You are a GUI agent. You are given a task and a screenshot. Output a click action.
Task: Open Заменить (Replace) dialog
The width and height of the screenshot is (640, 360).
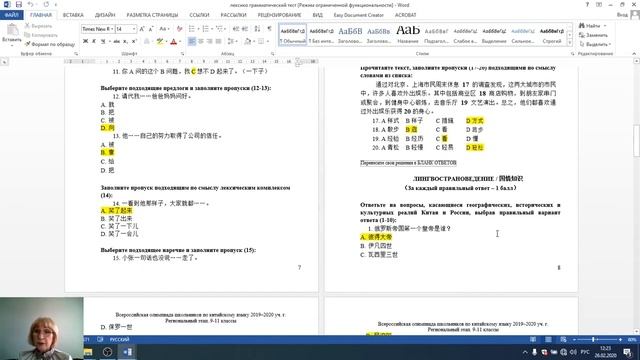pos(593,35)
